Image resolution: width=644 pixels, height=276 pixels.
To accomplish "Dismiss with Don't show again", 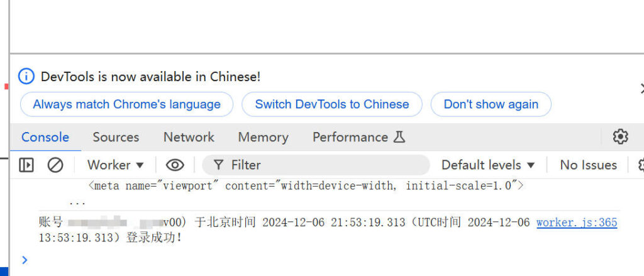I will pos(491,104).
